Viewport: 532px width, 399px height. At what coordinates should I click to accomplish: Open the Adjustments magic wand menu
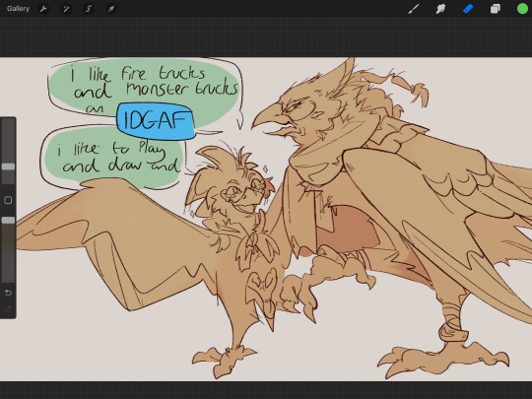pos(66,9)
